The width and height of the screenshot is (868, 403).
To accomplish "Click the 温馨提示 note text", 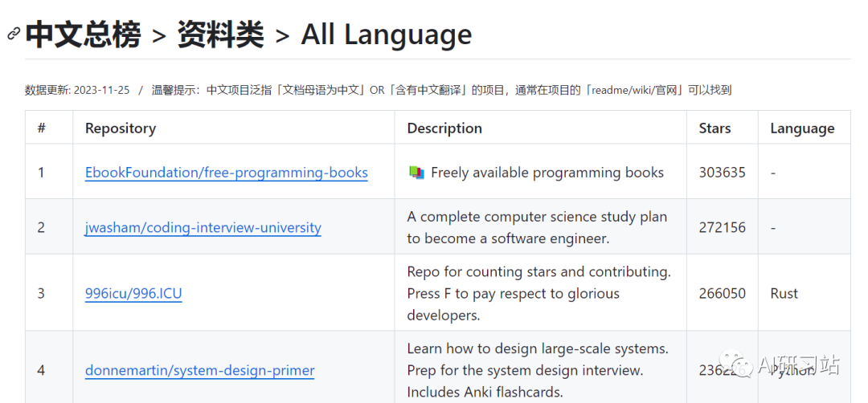I will (x=442, y=90).
